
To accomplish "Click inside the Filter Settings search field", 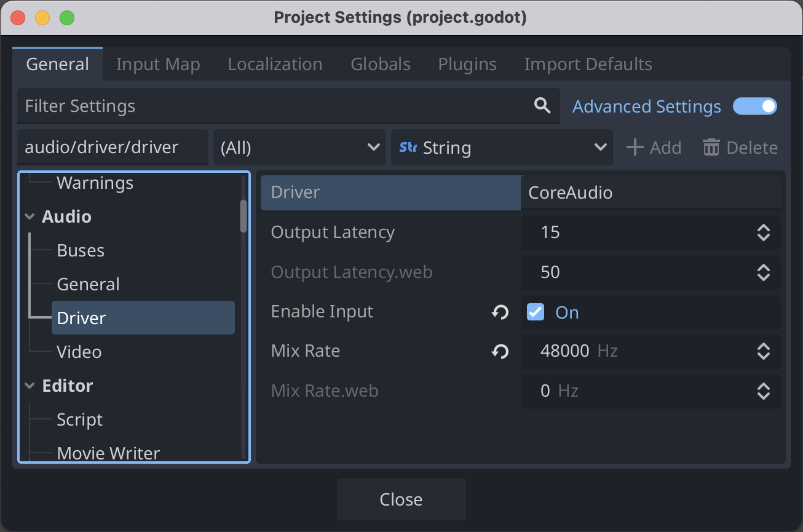I will pyautogui.click(x=246, y=106).
